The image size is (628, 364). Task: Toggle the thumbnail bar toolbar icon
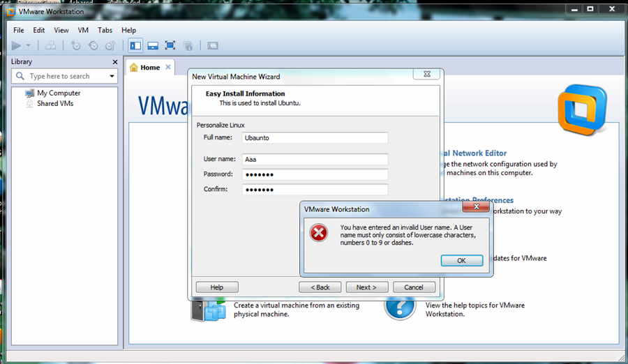[153, 45]
